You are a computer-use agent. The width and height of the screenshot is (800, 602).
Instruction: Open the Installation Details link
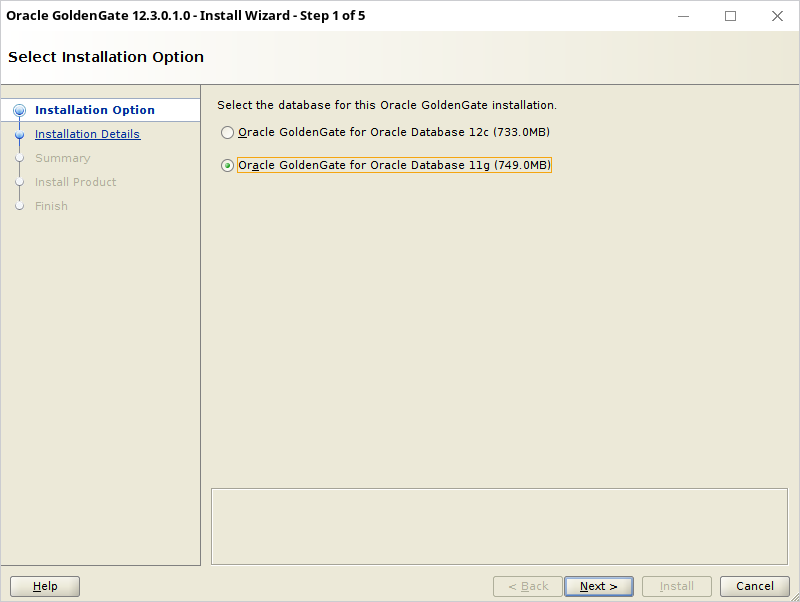87,134
